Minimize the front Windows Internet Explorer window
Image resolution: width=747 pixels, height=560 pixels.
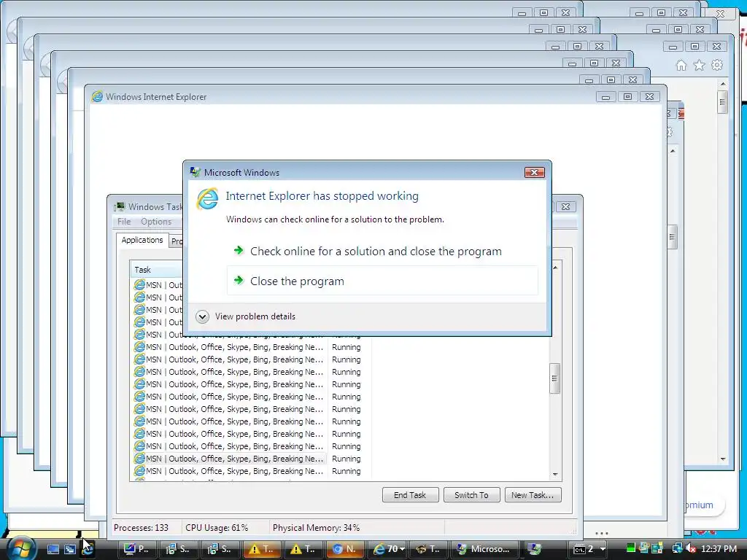tap(605, 97)
